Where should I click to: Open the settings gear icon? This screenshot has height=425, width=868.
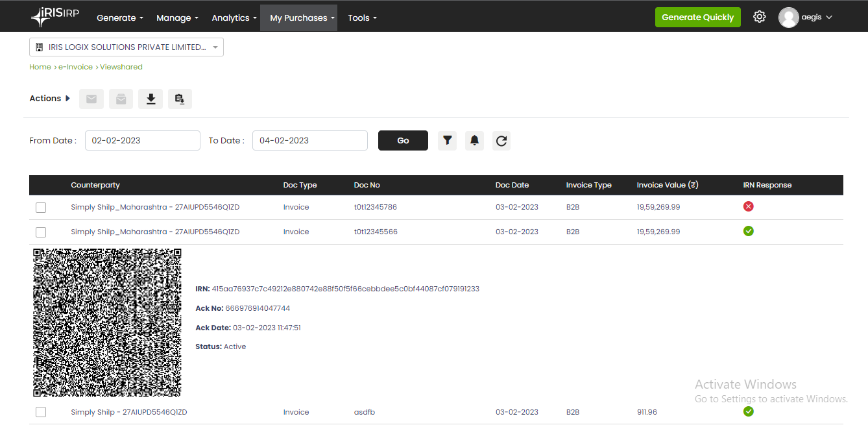760,17
